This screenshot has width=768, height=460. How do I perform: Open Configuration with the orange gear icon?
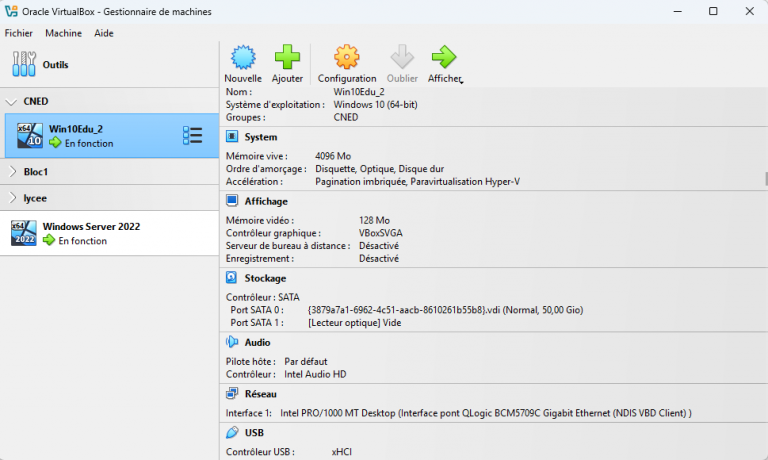coord(346,57)
